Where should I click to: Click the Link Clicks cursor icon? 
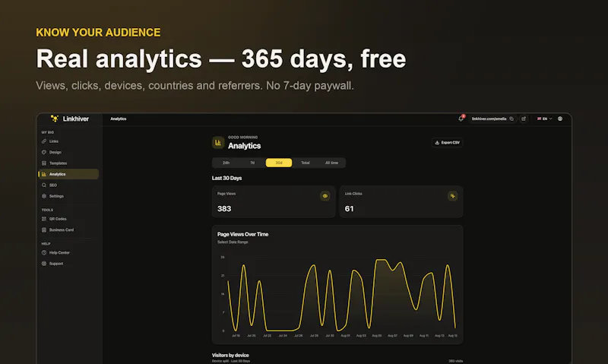click(x=452, y=196)
